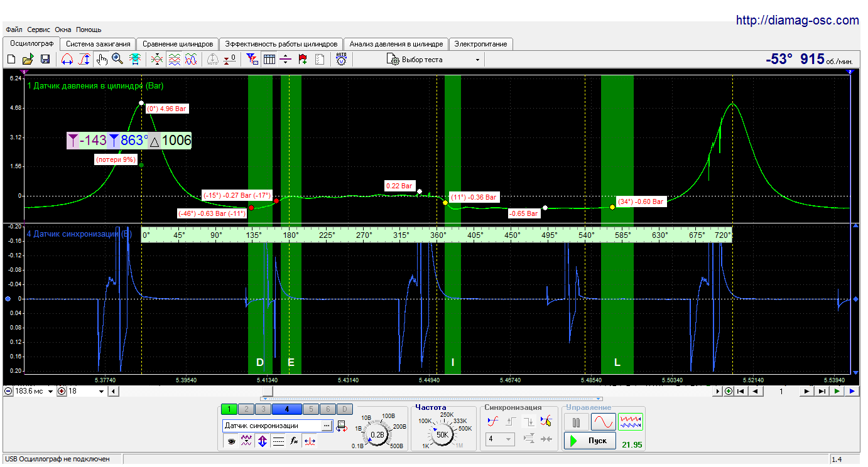Viewport: 868px width, 467px height.
Task: Click the stacked waveforms display icon
Action: [175, 60]
